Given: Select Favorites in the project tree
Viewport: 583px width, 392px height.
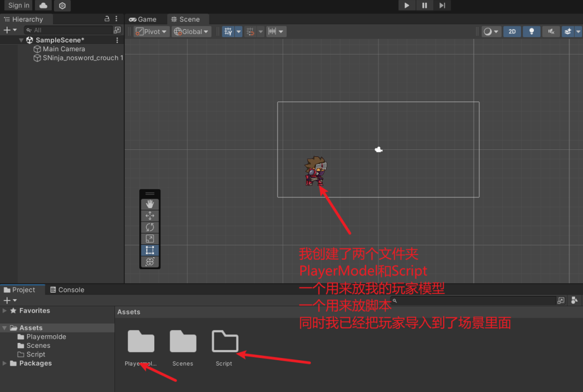Looking at the screenshot, I should [35, 311].
